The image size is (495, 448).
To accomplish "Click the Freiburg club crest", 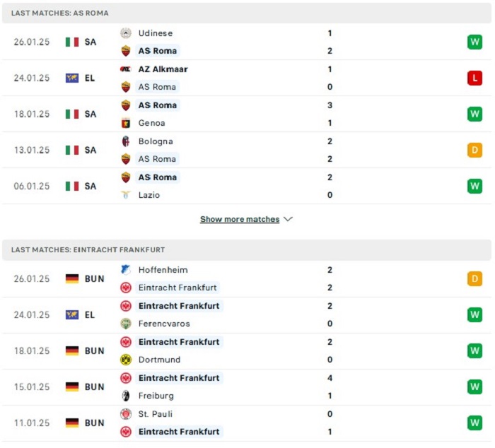I will (126, 396).
